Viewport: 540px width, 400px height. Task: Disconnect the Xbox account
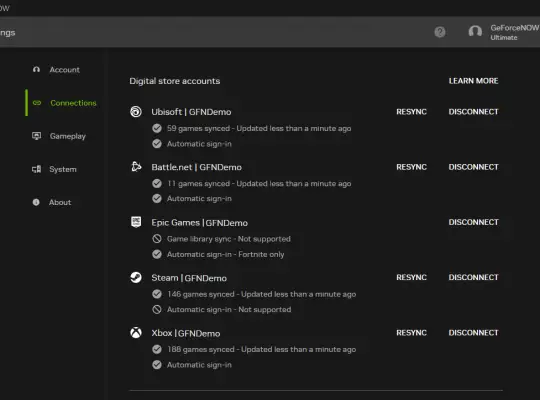(x=473, y=333)
